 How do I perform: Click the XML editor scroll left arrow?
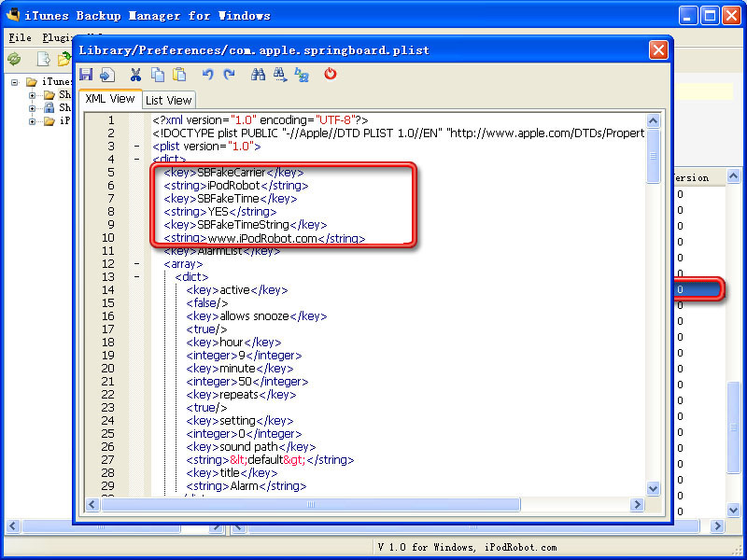[92, 504]
